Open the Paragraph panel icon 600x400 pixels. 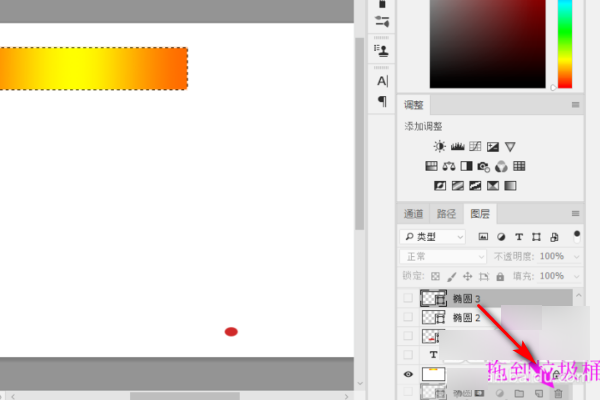click(x=382, y=101)
